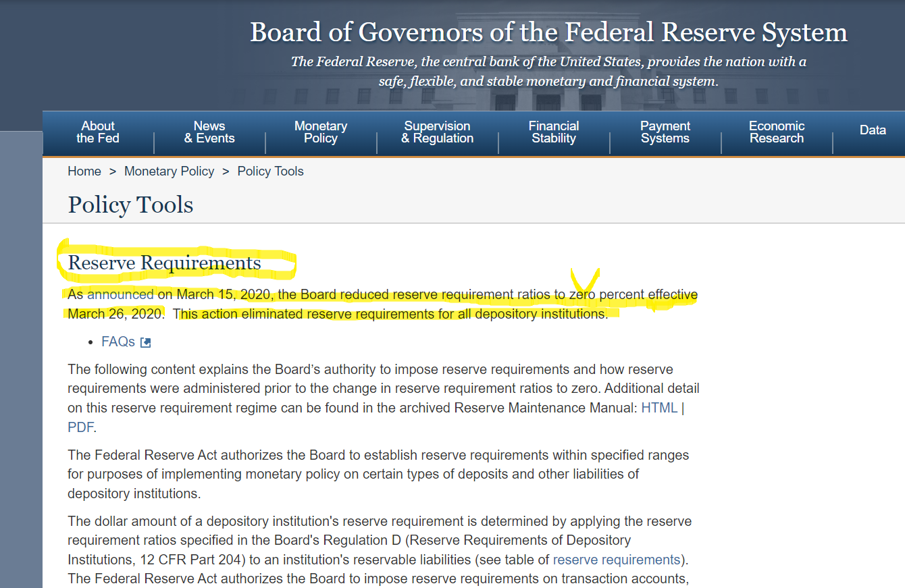Go to the Monetary Policy breadcrumb

pos(169,171)
